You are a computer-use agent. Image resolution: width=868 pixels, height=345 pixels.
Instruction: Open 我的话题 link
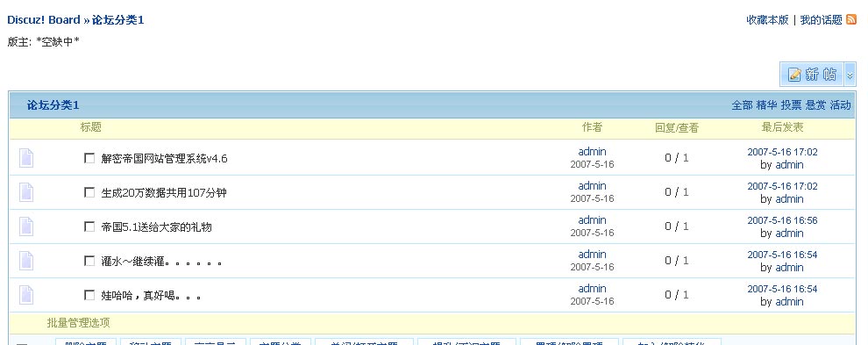coord(821,20)
